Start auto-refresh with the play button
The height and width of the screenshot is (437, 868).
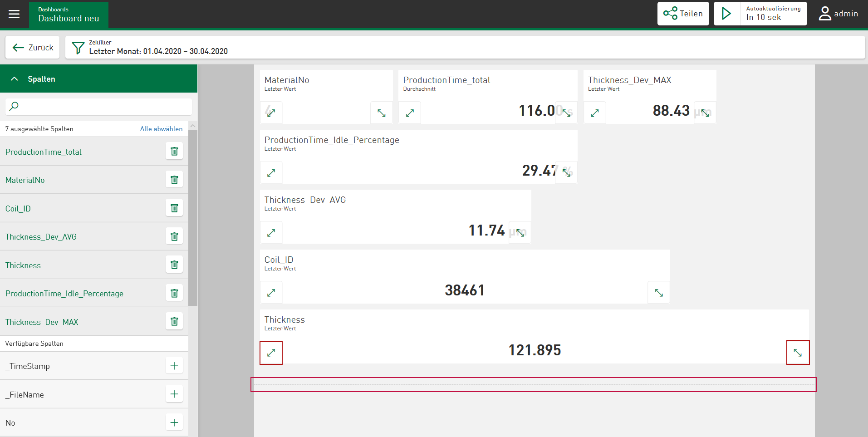click(726, 14)
